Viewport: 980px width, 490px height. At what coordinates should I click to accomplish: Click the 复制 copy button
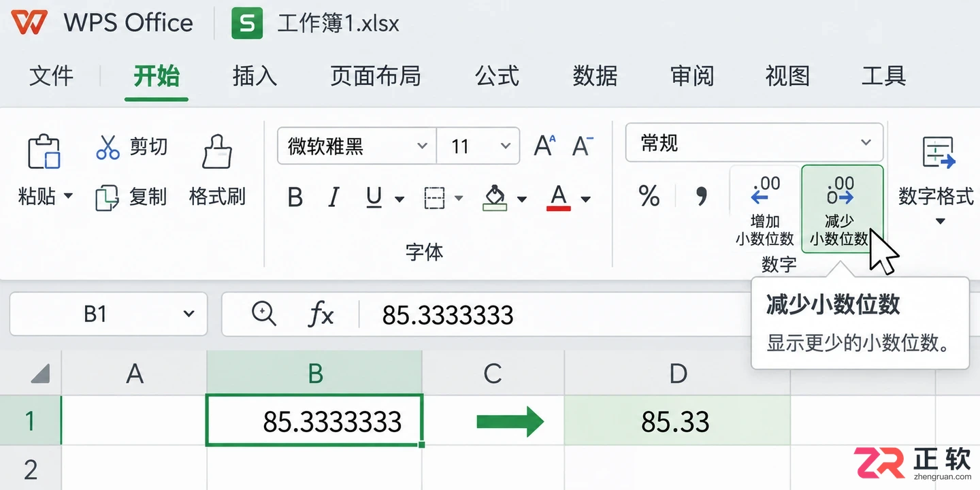[131, 197]
